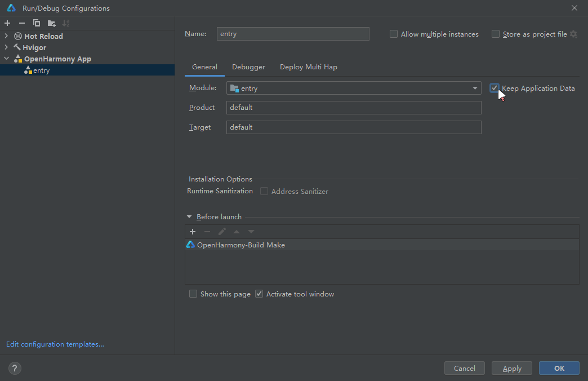Select the entry configuration in the tree
The height and width of the screenshot is (381, 588).
[x=87, y=70]
